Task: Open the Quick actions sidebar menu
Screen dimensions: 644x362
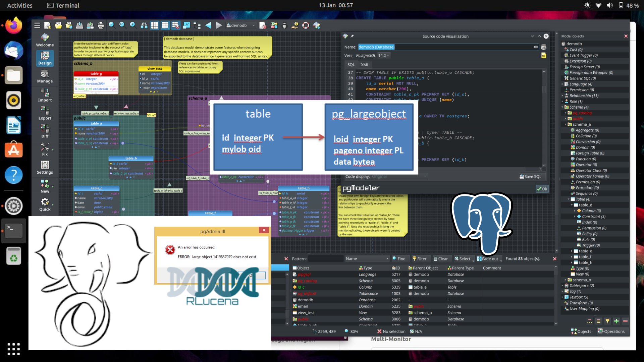Action: pyautogui.click(x=45, y=204)
